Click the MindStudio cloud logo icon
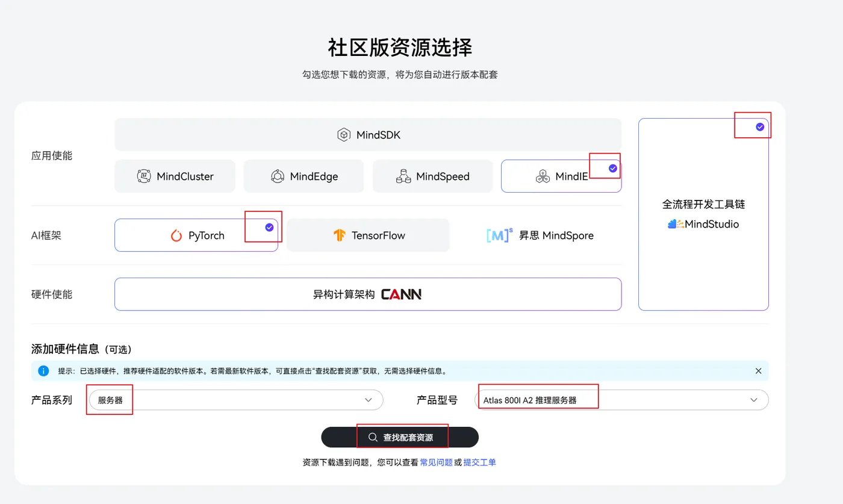Image resolution: width=843 pixels, height=504 pixels. tap(676, 224)
